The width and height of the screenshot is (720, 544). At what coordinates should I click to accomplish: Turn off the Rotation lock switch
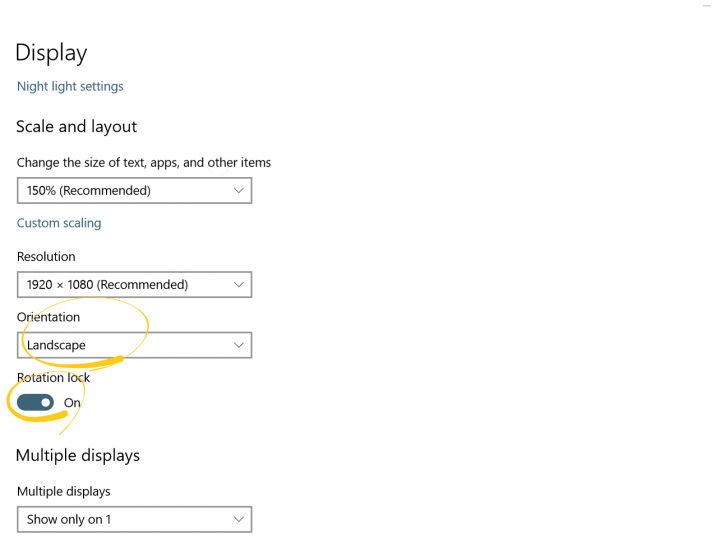tap(35, 403)
